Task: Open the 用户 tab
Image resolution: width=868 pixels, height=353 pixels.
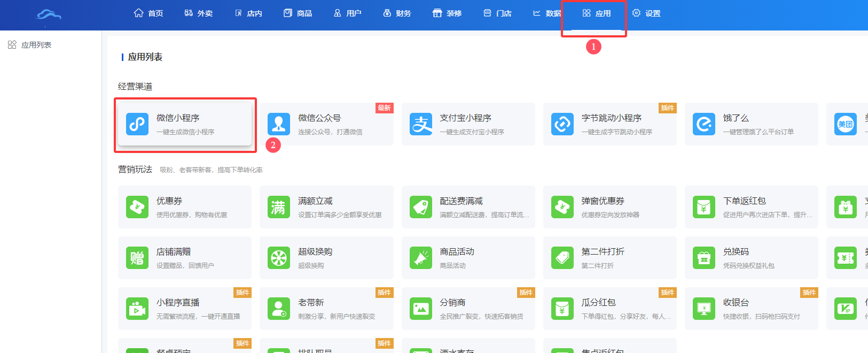Action: [x=347, y=13]
